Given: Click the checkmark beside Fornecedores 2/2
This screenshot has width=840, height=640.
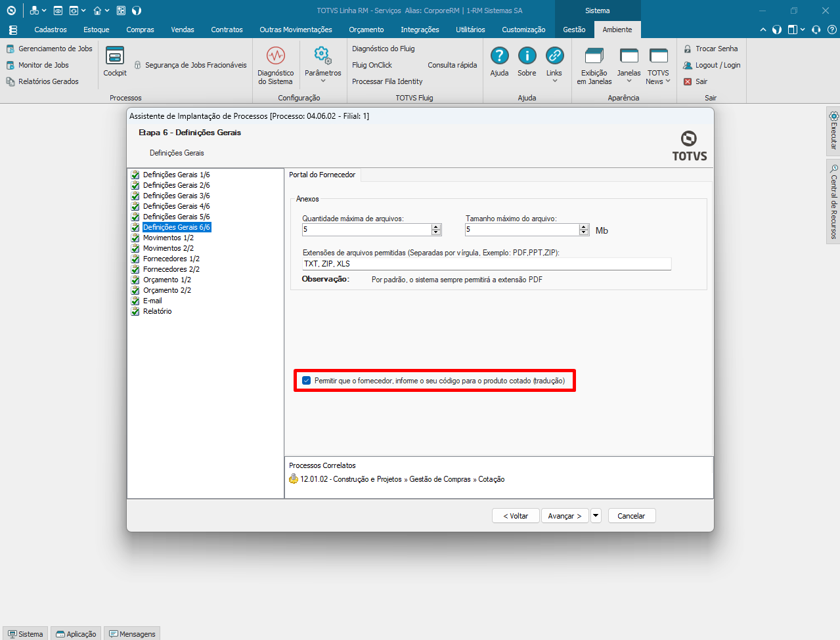Looking at the screenshot, I should [135, 269].
